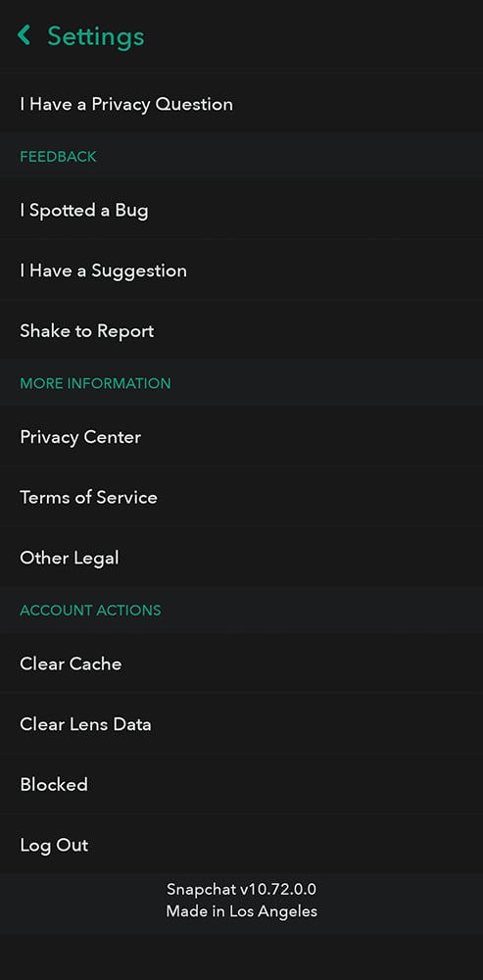Click empty header space right of Settings
This screenshot has height=980, width=483.
313,36
